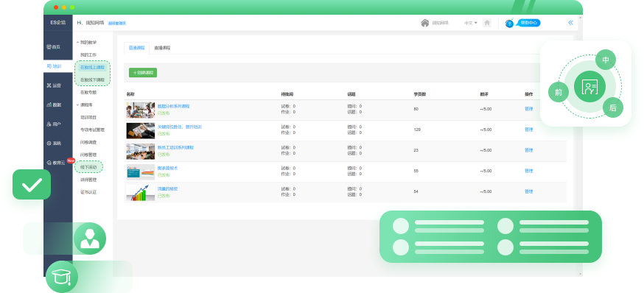The image size is (644, 293).
Task: Open the 运营 operations section in the sidebar
Action: click(54, 85)
